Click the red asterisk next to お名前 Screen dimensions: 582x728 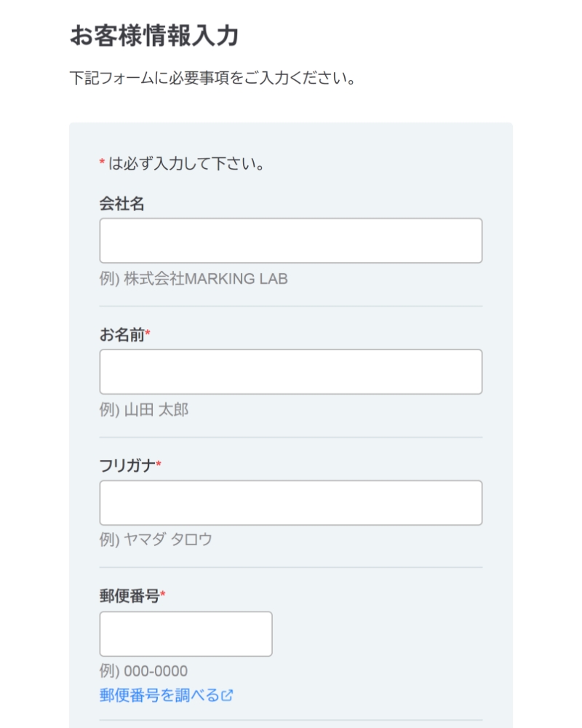(148, 333)
